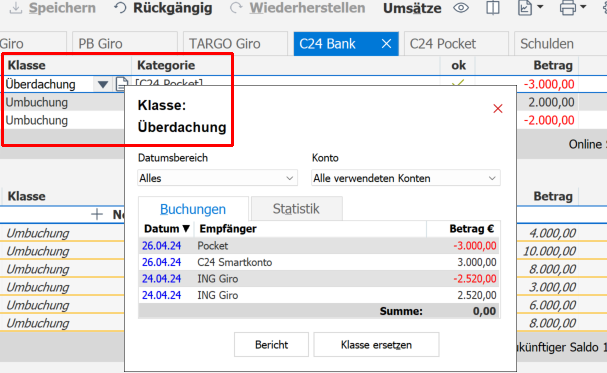Sort by the Datum column header
Viewport: 607px width, 373px height.
[x=166, y=229]
